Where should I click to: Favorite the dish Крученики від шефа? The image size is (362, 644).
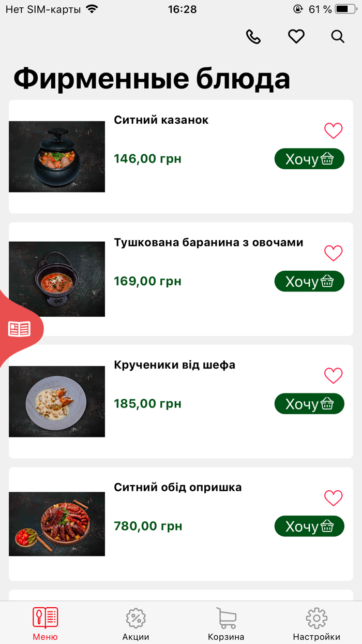tap(334, 375)
